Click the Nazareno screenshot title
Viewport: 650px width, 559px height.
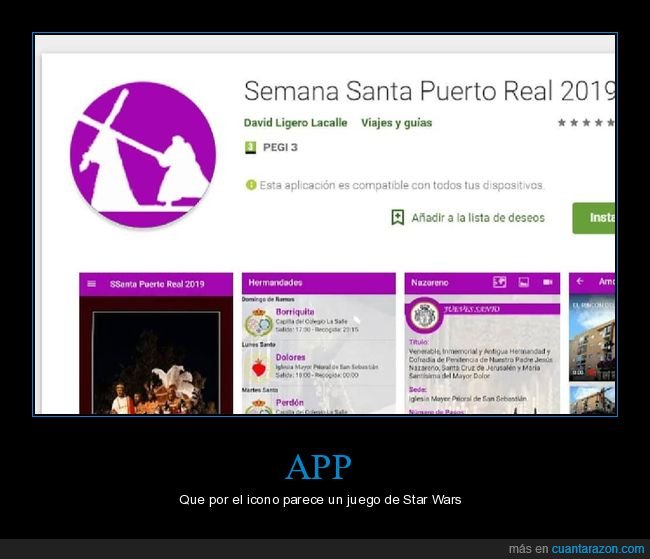click(x=429, y=283)
